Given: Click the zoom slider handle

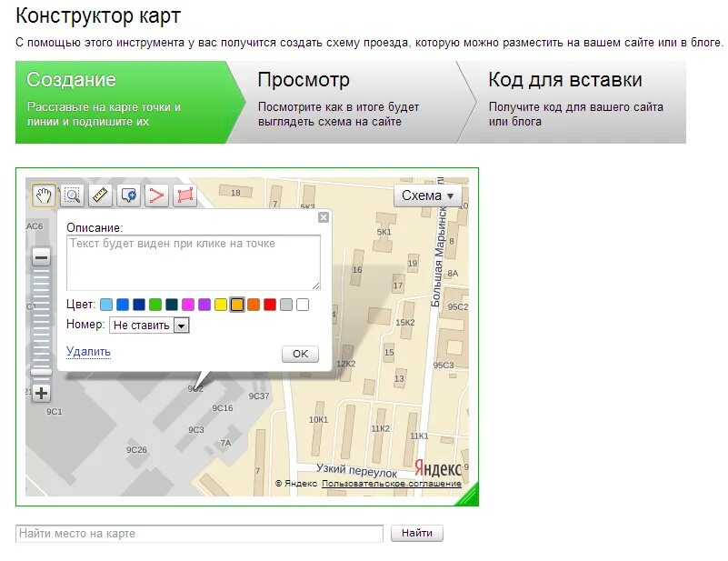Looking at the screenshot, I should coord(41,372).
